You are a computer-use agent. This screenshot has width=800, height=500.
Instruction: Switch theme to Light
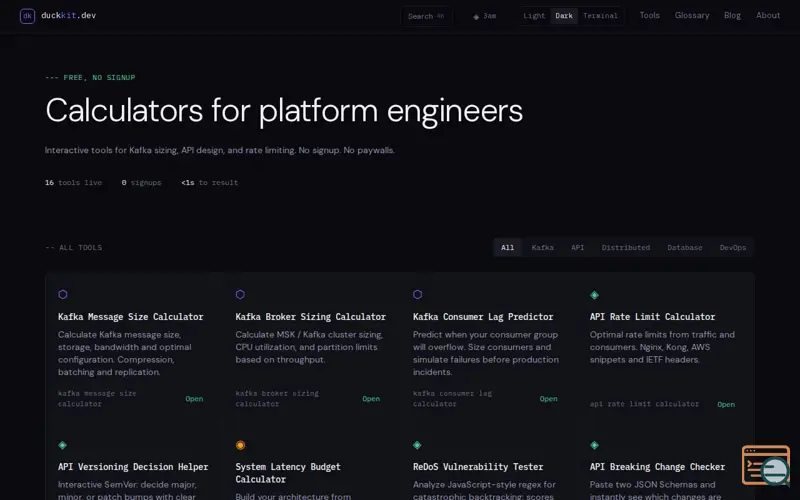[534, 16]
